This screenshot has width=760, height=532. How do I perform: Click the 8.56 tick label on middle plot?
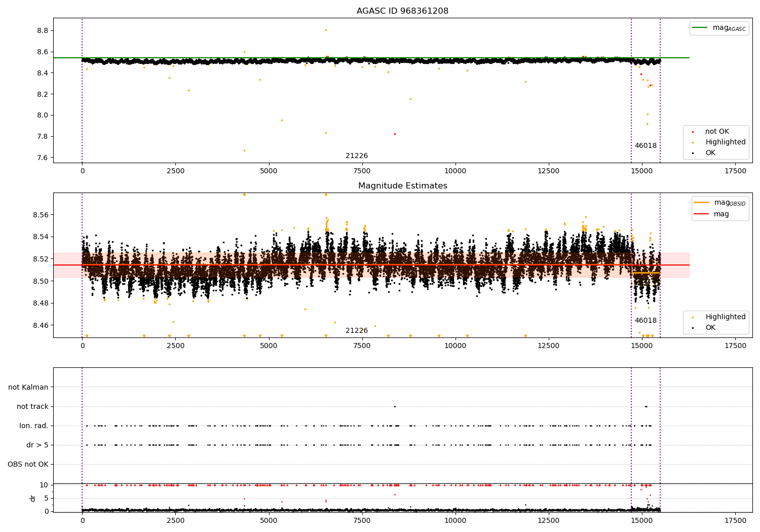pos(41,215)
